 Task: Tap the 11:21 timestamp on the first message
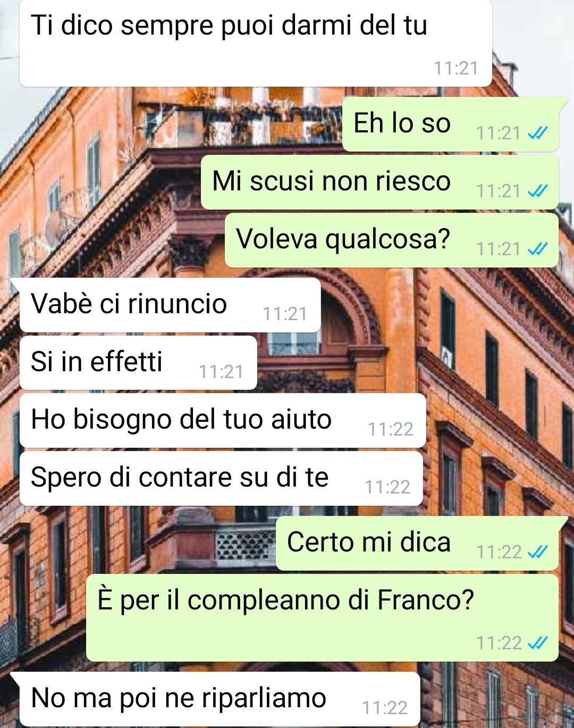[456, 68]
